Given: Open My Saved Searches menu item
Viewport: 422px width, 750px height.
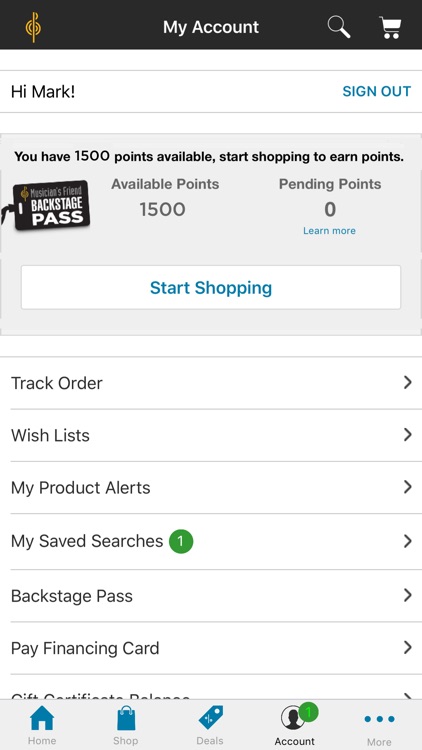Looking at the screenshot, I should 211,541.
